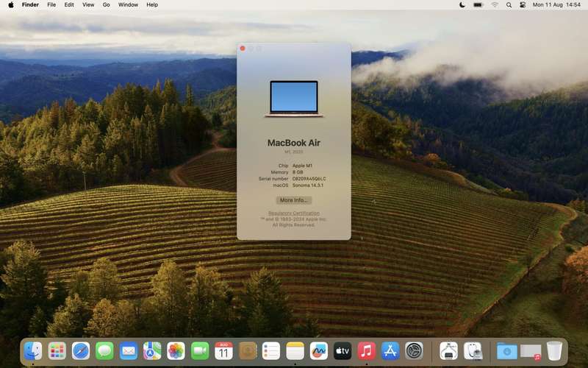The width and height of the screenshot is (588, 368).
Task: Open Photos app in Dock
Action: pos(176,351)
